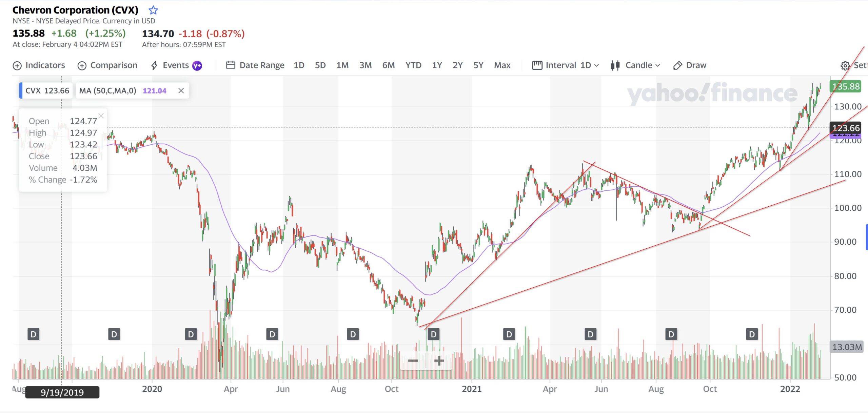
Task: Open chart Settings gear
Action: 845,66
